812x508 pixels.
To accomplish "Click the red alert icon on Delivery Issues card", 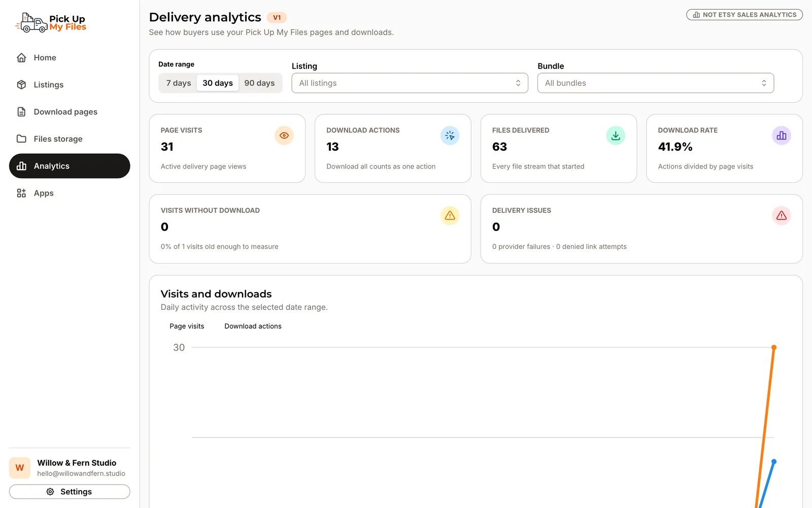I will pyautogui.click(x=782, y=215).
